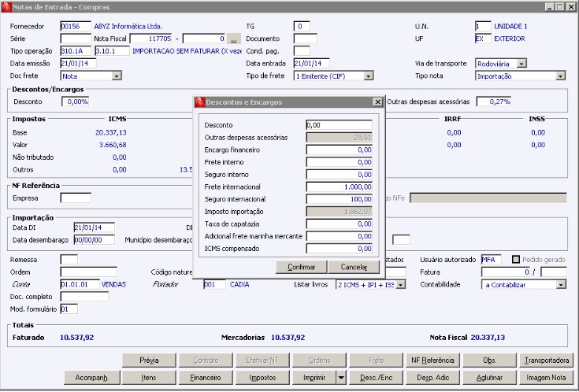Screen dimensions: 579x392
Task: Select Adicional frete marinha mercante field
Action: (x=339, y=236)
